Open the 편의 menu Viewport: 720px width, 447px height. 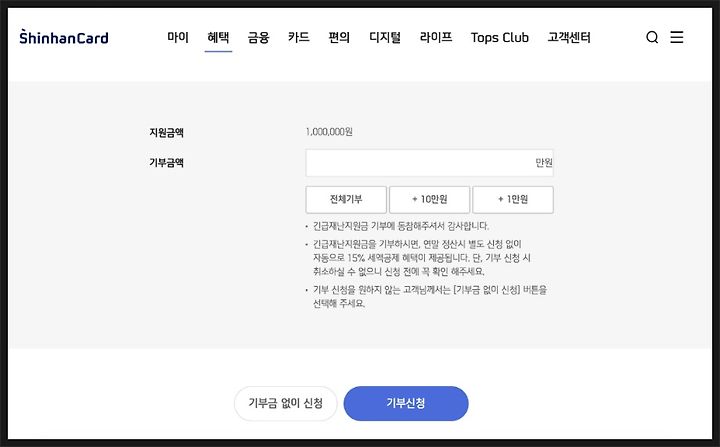click(x=339, y=37)
